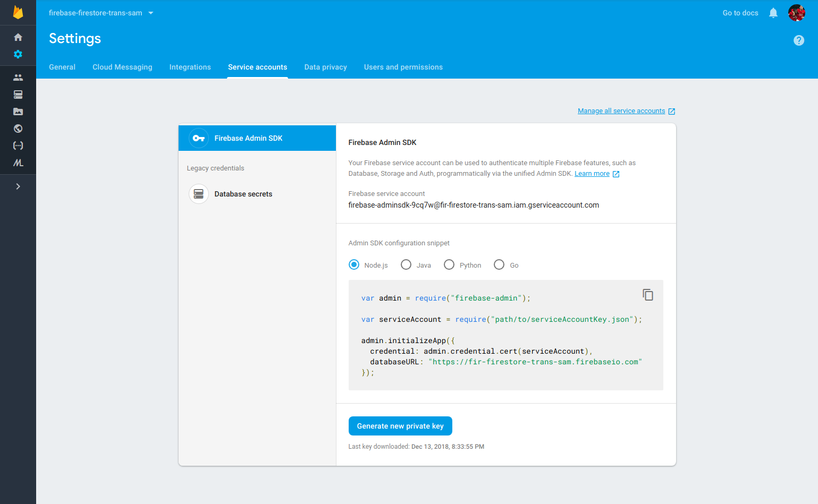Click the databaseURL string in the snippet
Screen dimensions: 818x504
pyautogui.click(x=535, y=362)
